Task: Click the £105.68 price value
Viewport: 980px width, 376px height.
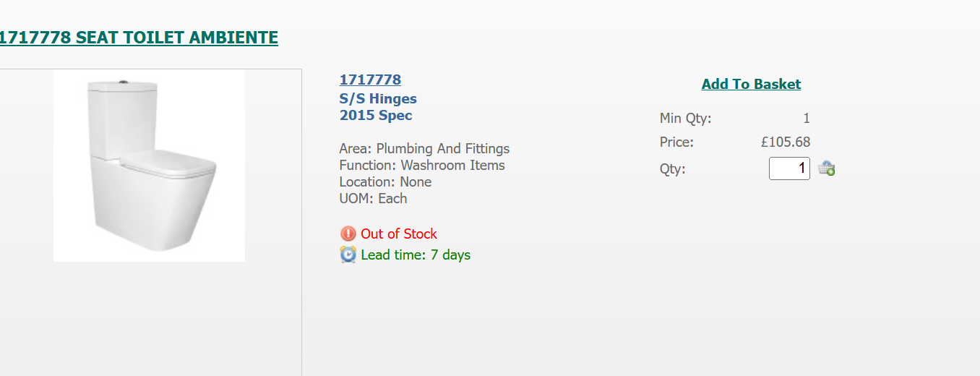Action: coord(786,142)
